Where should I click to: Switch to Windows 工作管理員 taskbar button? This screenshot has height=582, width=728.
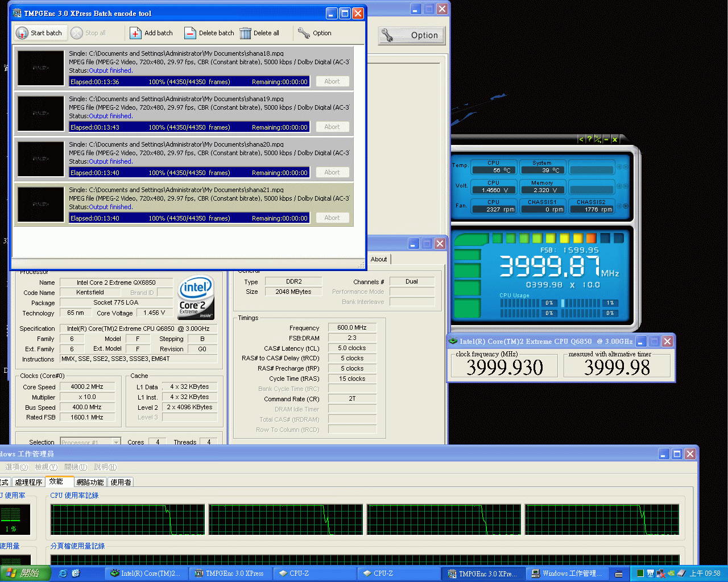tap(568, 573)
